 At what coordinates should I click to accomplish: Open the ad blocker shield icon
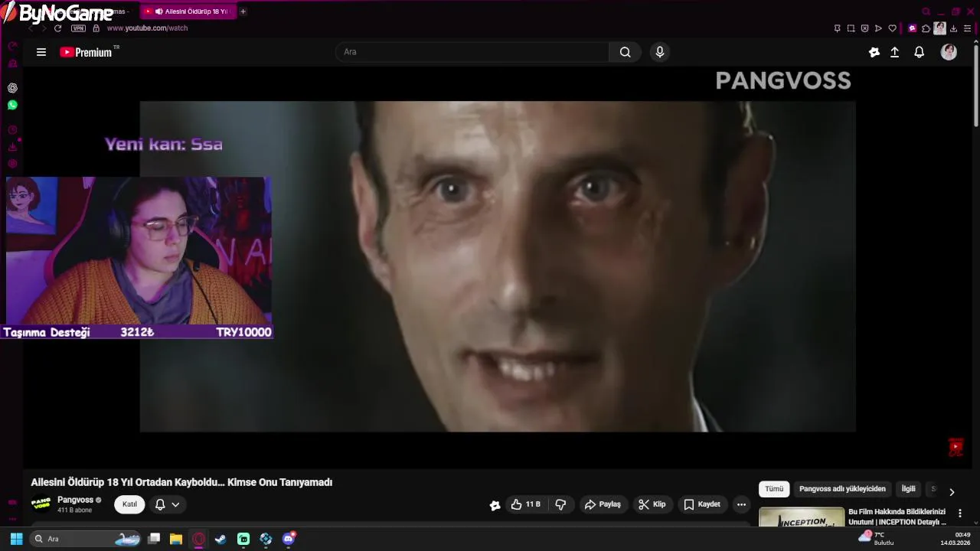pos(864,28)
